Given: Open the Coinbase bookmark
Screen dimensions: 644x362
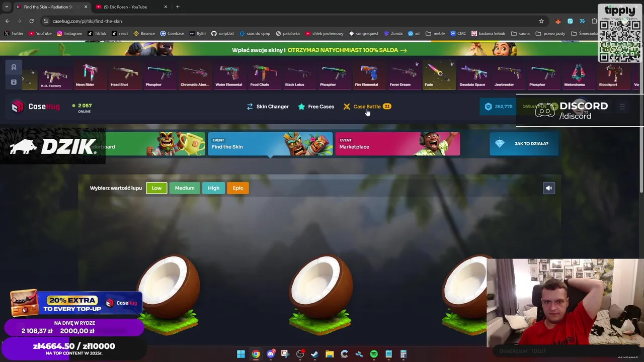Looking at the screenshot, I should point(172,34).
